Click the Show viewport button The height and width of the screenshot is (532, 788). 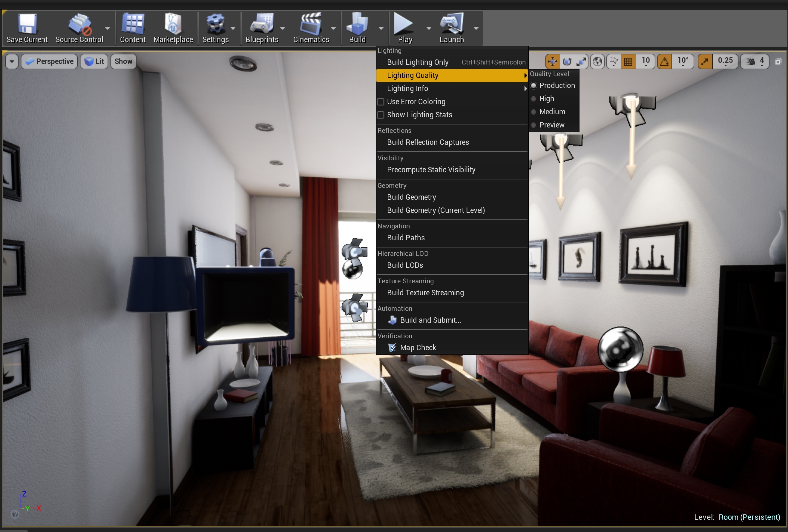[123, 61]
